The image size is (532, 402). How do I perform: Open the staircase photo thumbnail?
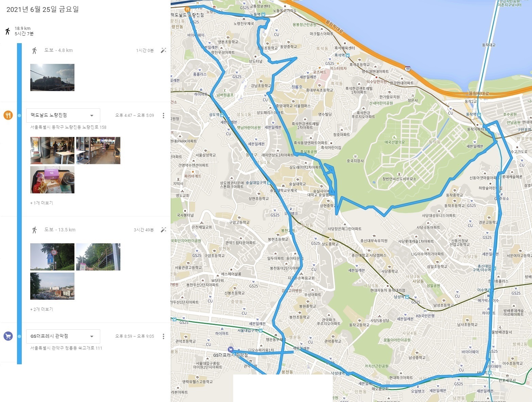[x=98, y=257]
